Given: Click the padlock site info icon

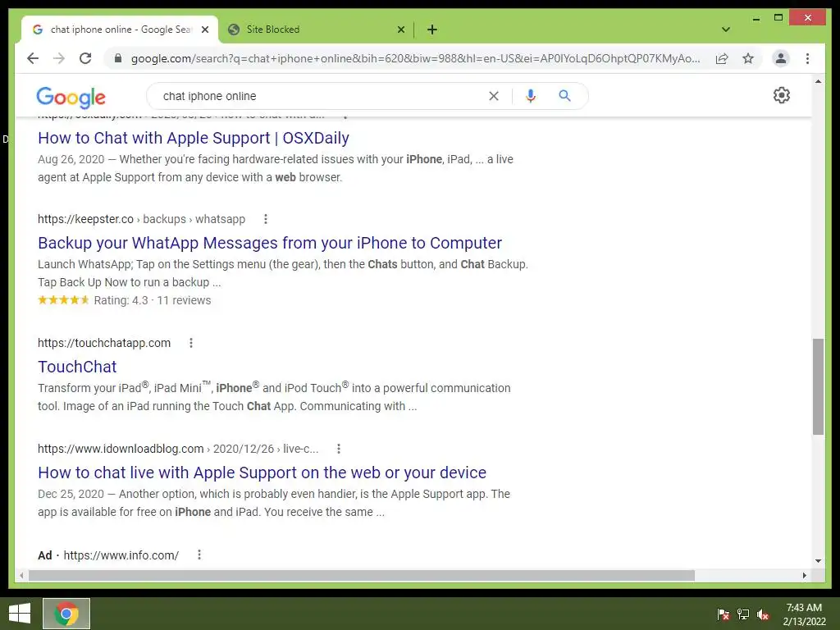Looking at the screenshot, I should (x=118, y=58).
